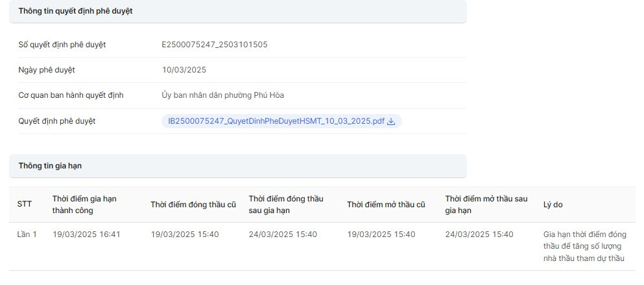Click the extension reason text in Lý do column
644x285 pixels.
[x=584, y=246]
